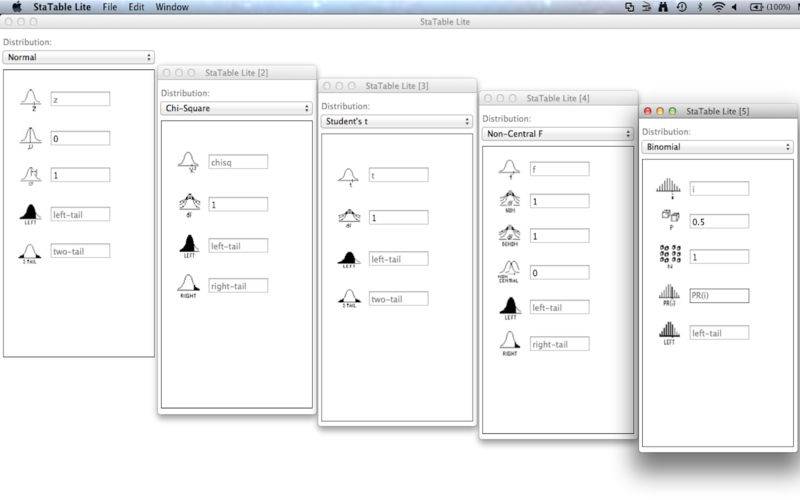Click the z input field in Normal window
Image resolution: width=800 pixels, height=500 pixels.
click(x=80, y=99)
